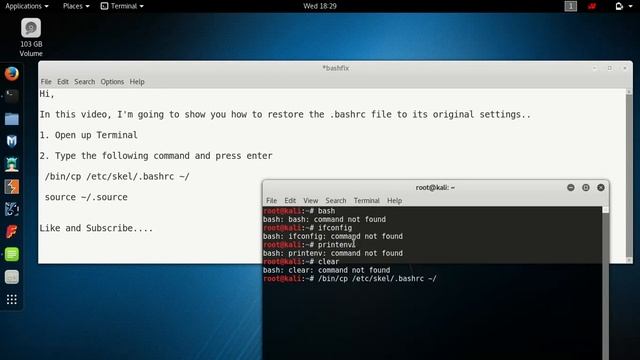Open Maltego icon in the dock
The height and width of the screenshot is (360, 640).
coord(11,209)
